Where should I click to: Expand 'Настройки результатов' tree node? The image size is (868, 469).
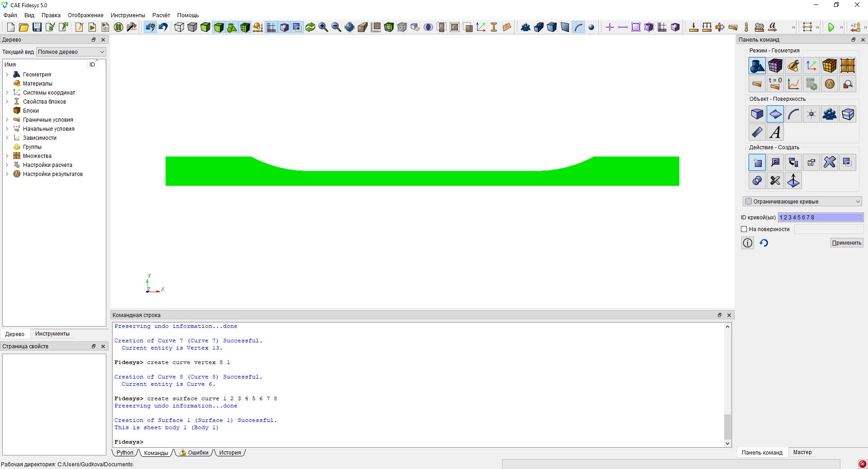point(7,174)
